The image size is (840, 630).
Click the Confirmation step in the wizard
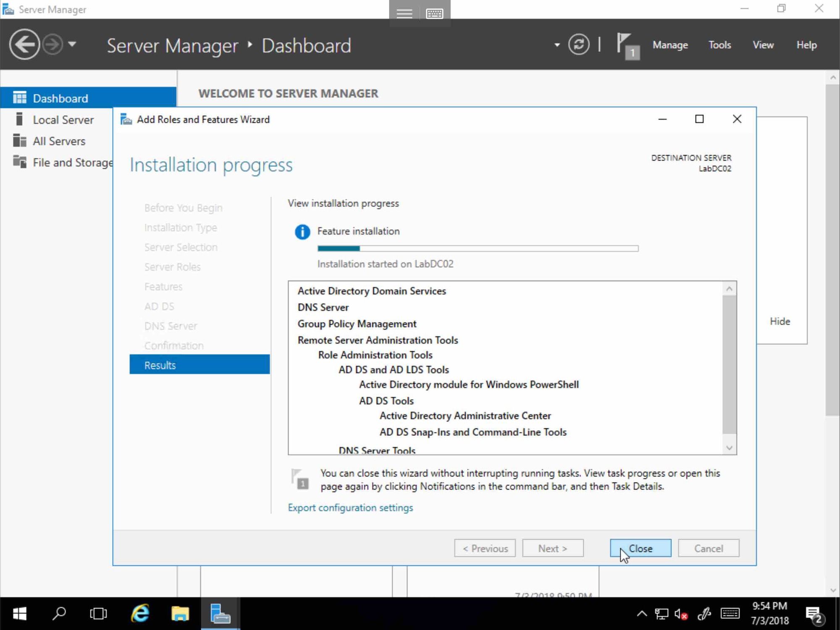[174, 345]
